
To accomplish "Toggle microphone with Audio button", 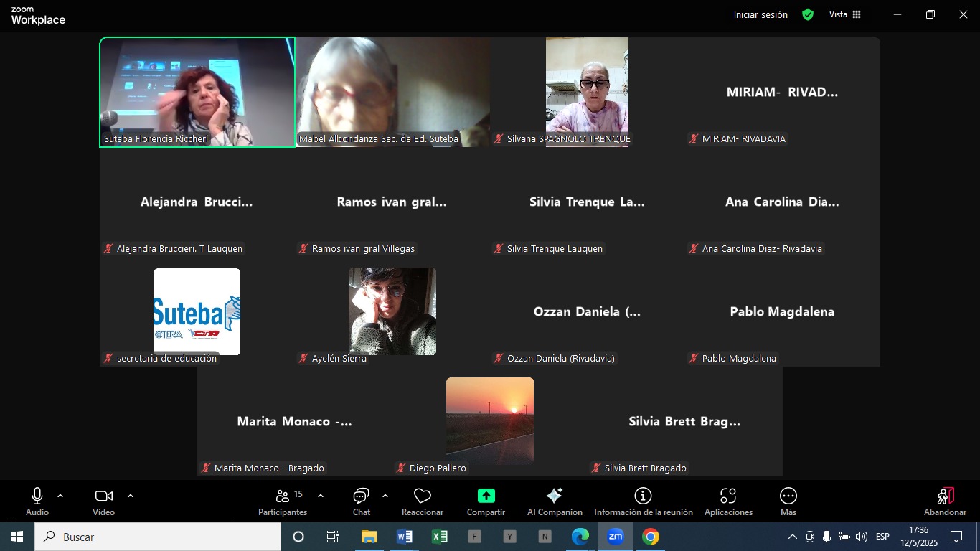I will point(37,496).
